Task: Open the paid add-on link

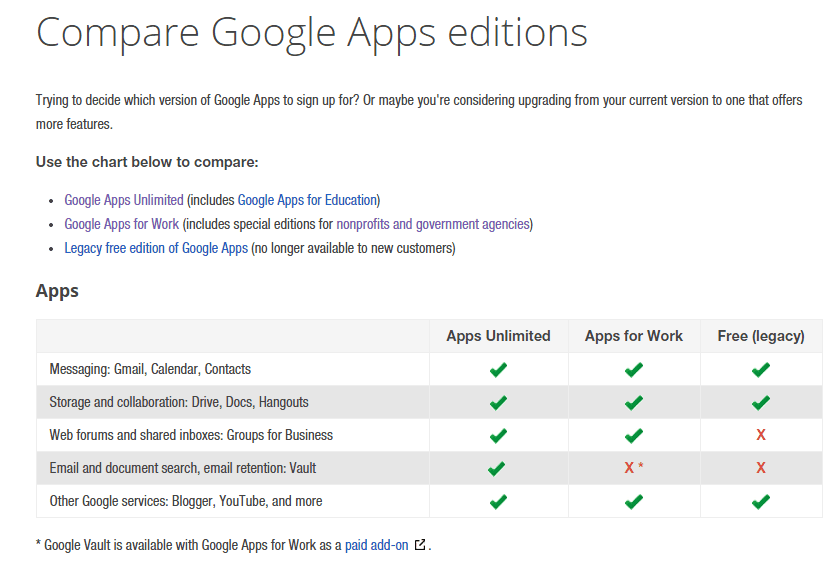Action: [x=376, y=545]
